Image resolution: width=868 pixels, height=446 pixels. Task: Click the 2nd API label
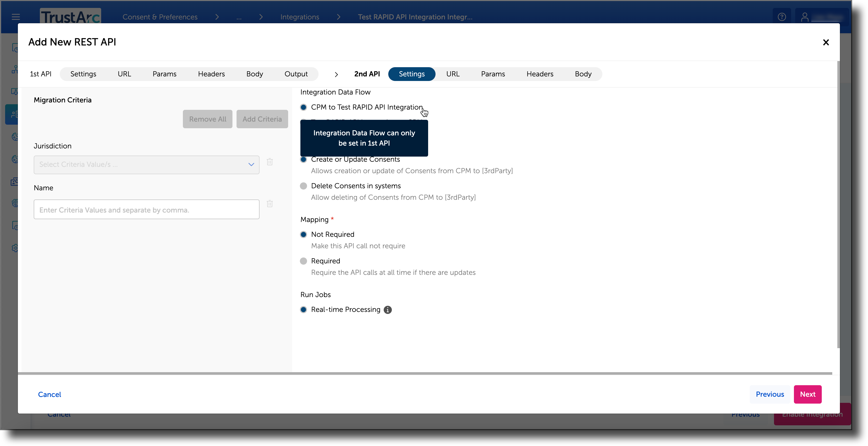(x=367, y=74)
